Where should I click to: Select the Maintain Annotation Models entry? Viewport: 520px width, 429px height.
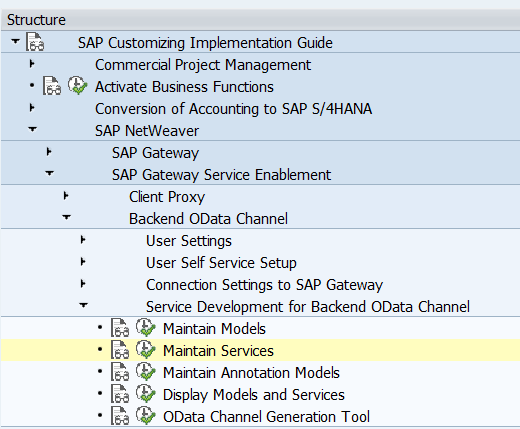(x=251, y=373)
